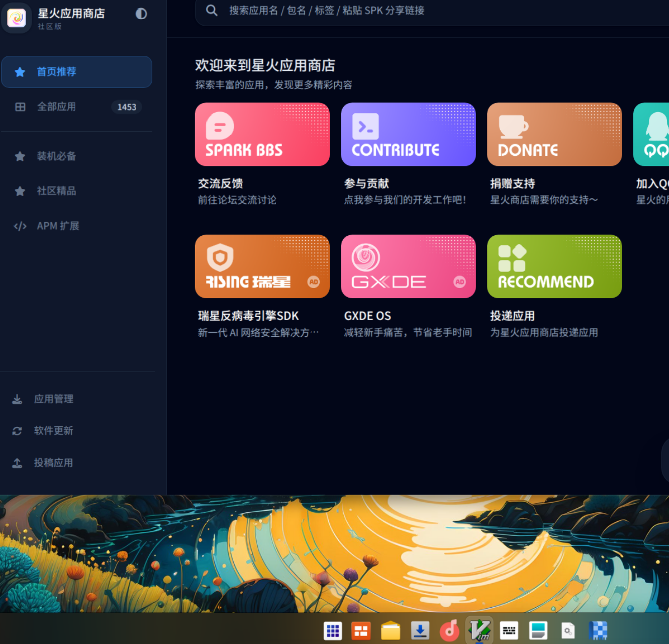Viewport: 669px width, 644px height.
Task: Open the pink GXDE banner card
Action: [409, 266]
